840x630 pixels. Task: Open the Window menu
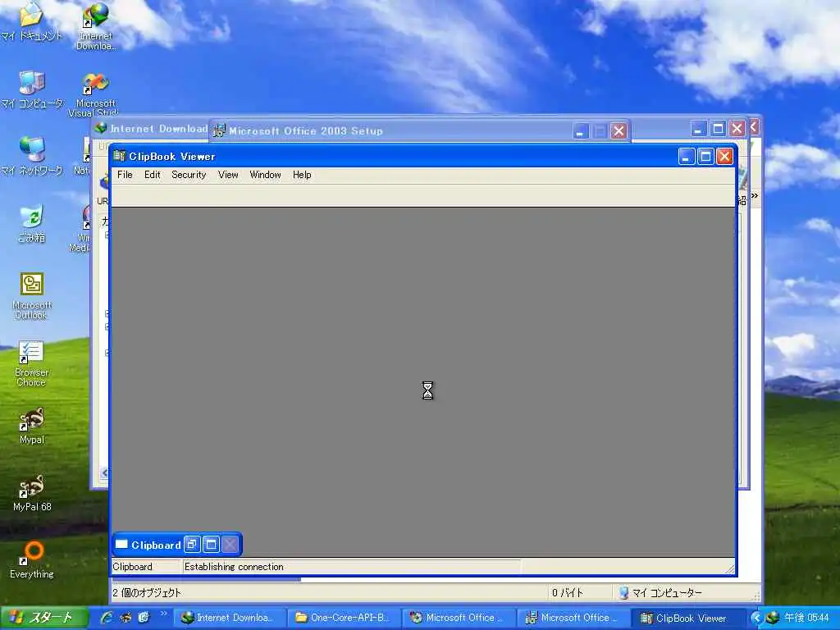[265, 175]
